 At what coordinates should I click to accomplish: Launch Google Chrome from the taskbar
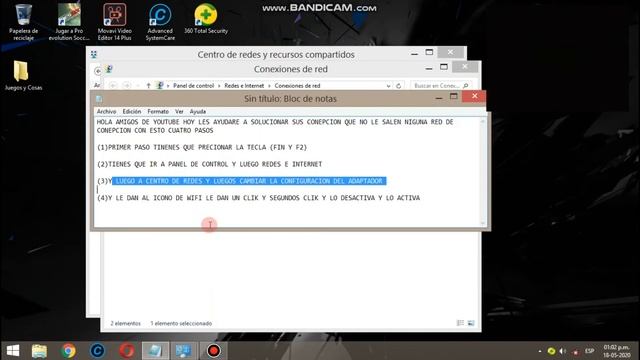69,351
